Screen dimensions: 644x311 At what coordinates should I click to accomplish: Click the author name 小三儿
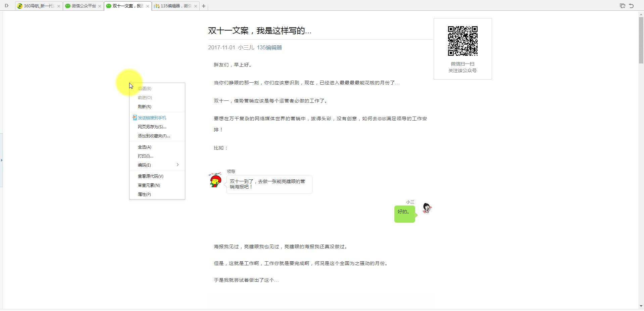(246, 48)
